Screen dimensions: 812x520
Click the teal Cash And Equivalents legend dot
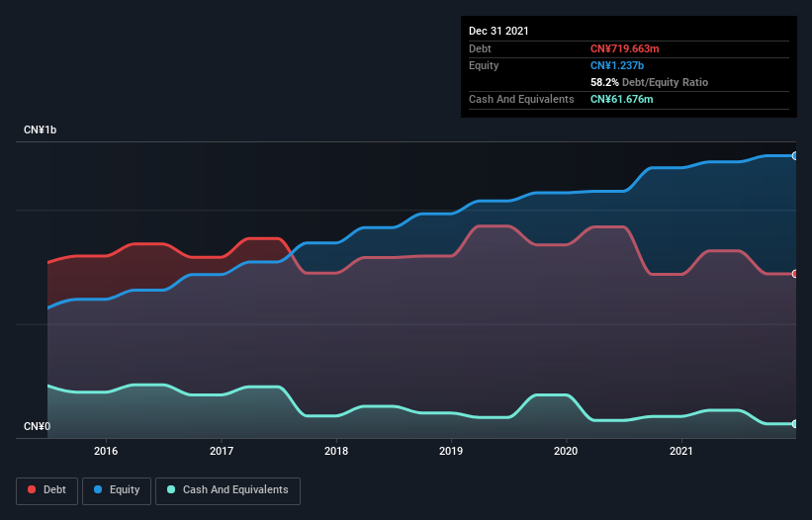171,489
